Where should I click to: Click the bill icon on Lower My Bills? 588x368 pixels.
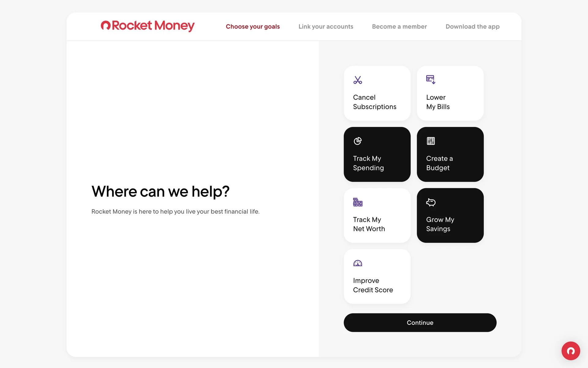[431, 79]
